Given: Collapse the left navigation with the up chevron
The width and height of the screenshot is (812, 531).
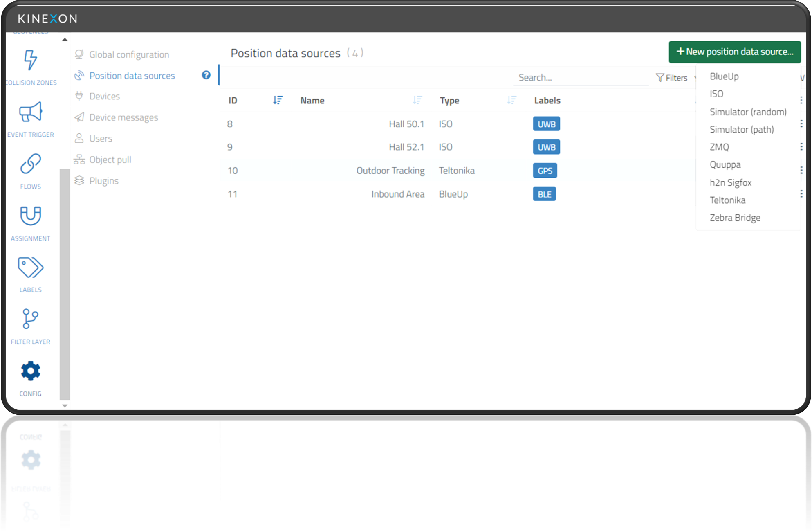Looking at the screenshot, I should tap(65, 39).
